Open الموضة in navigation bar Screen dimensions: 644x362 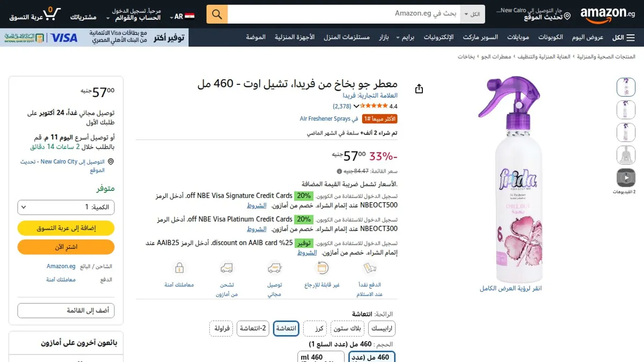(x=256, y=38)
